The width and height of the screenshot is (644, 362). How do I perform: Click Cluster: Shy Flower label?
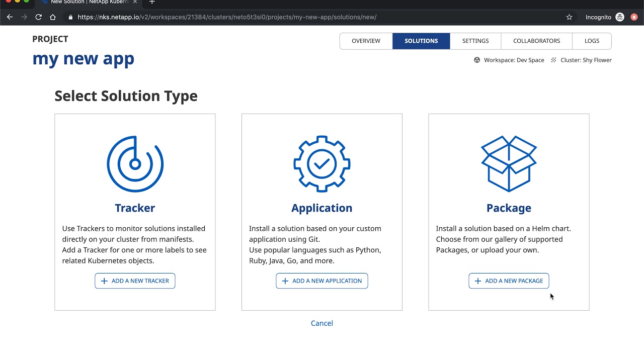586,60
